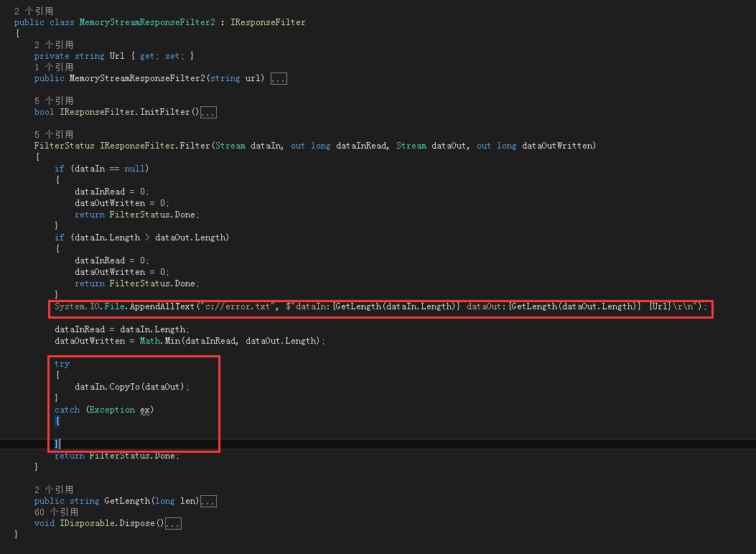756x554 pixels.
Task: Click the line 'if (dataIn.Length > dataOut.Length)'
Action: click(x=141, y=238)
